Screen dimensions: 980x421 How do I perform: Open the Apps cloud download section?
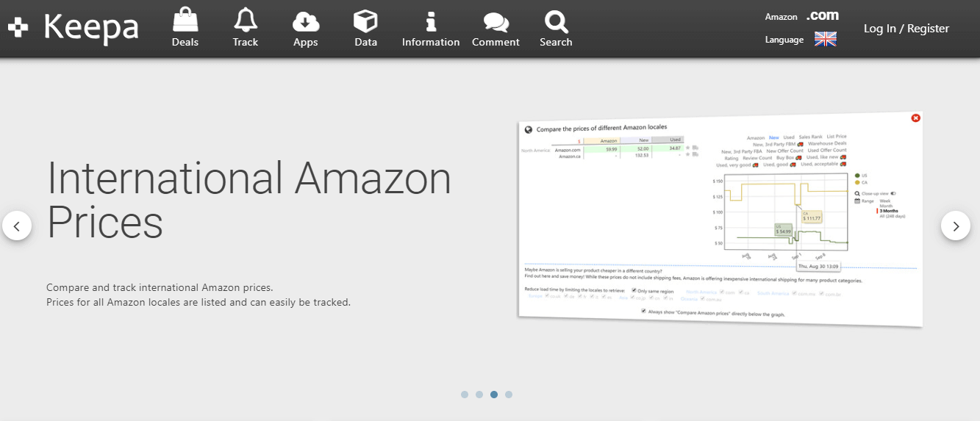[x=306, y=28]
